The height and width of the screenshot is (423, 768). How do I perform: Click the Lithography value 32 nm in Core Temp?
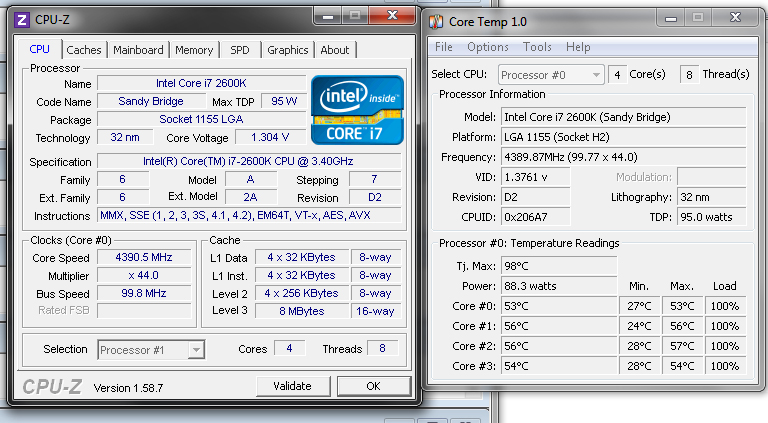(x=712, y=197)
